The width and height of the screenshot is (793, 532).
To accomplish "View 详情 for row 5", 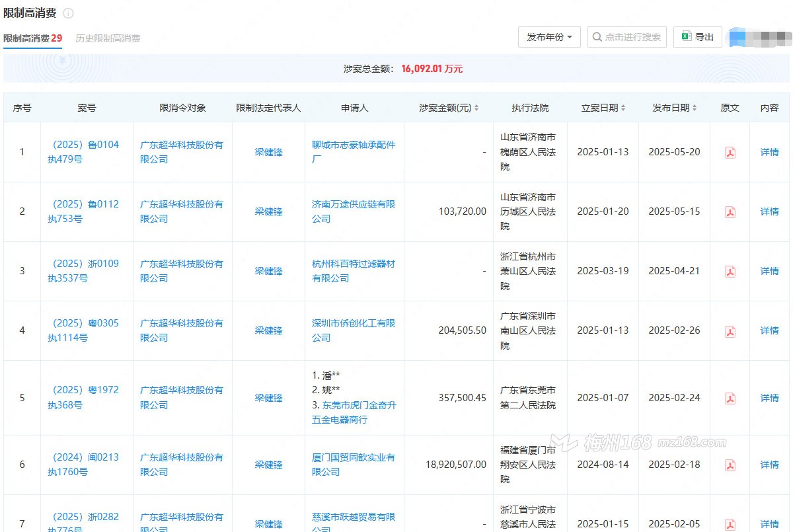I will pos(770,398).
